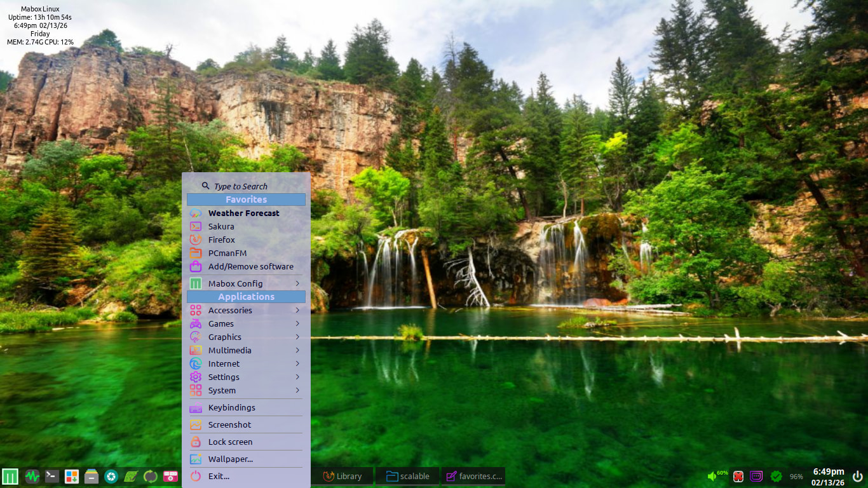Image resolution: width=868 pixels, height=488 pixels.
Task: Click Lock screen menu entry
Action: [230, 442]
